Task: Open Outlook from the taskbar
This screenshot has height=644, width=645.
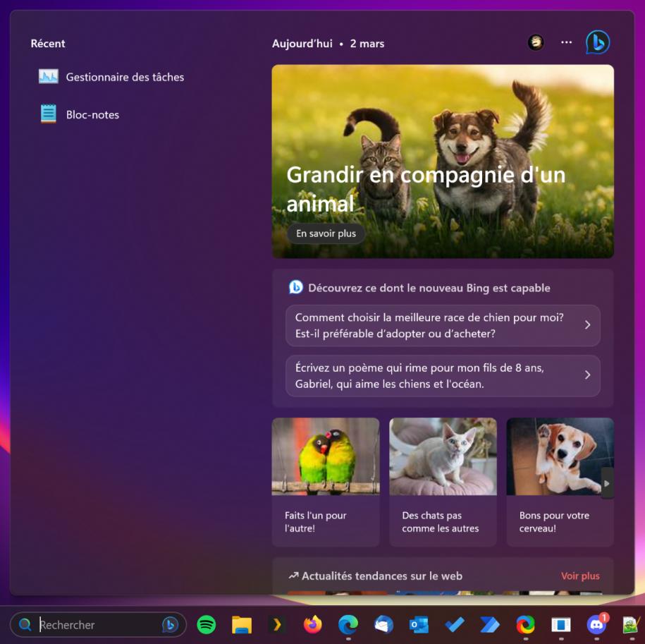Action: pyautogui.click(x=419, y=624)
